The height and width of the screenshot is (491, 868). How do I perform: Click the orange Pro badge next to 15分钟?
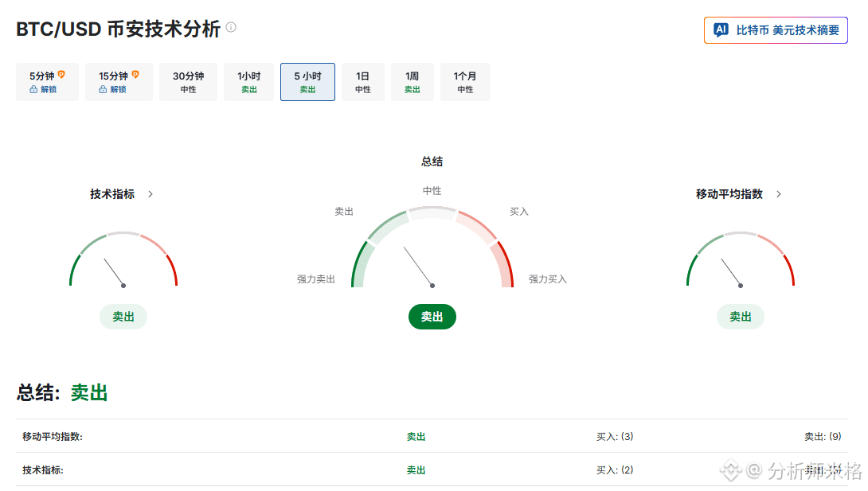tap(135, 75)
